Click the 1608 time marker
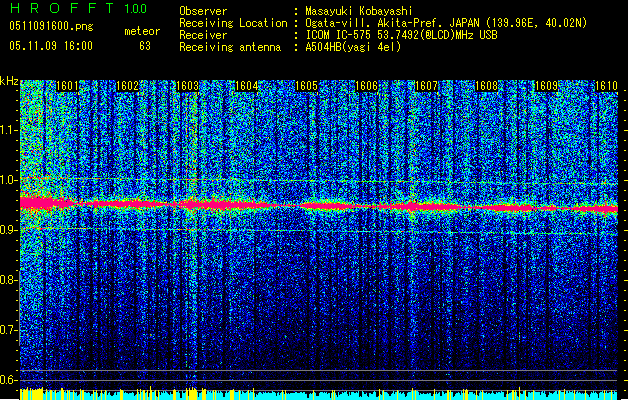 coord(486,86)
